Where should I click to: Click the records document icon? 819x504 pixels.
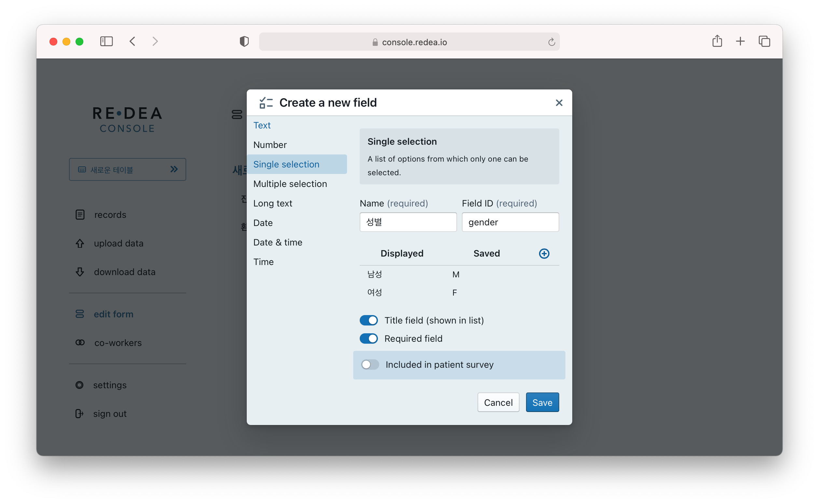click(80, 215)
